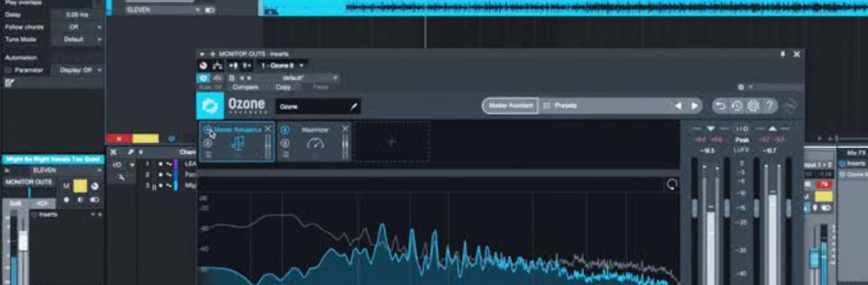This screenshot has width=868, height=285.
Task: Click the Ozone undo arrow icon
Action: pyautogui.click(x=720, y=106)
